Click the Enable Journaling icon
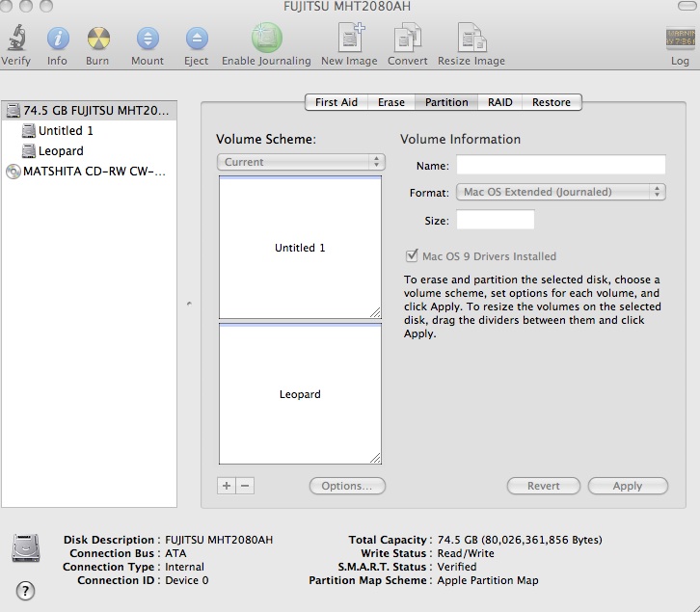 (266, 38)
